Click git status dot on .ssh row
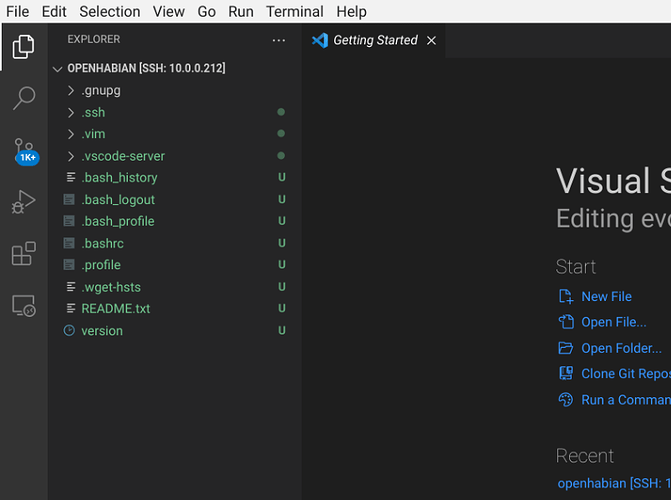This screenshot has width=671, height=500. tap(281, 112)
